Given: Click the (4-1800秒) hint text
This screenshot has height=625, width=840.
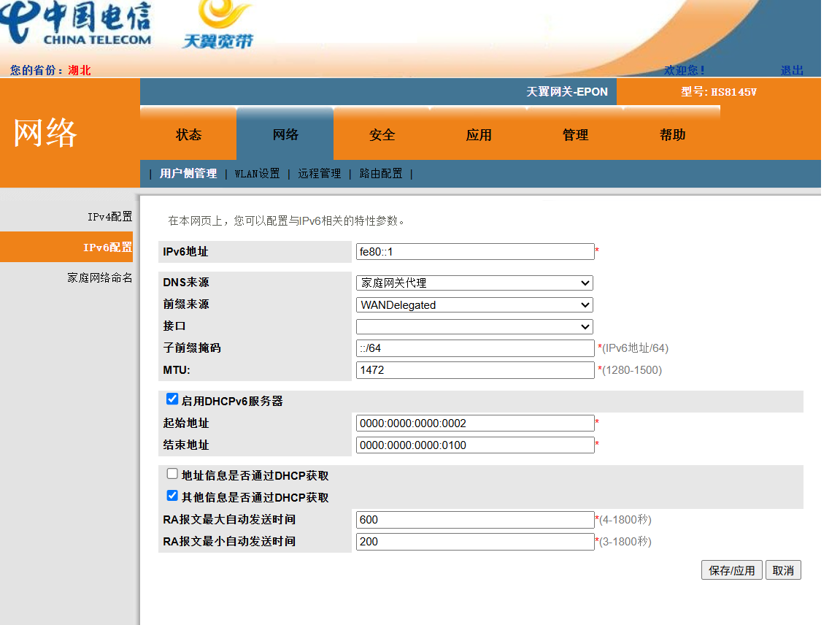Looking at the screenshot, I should (625, 519).
